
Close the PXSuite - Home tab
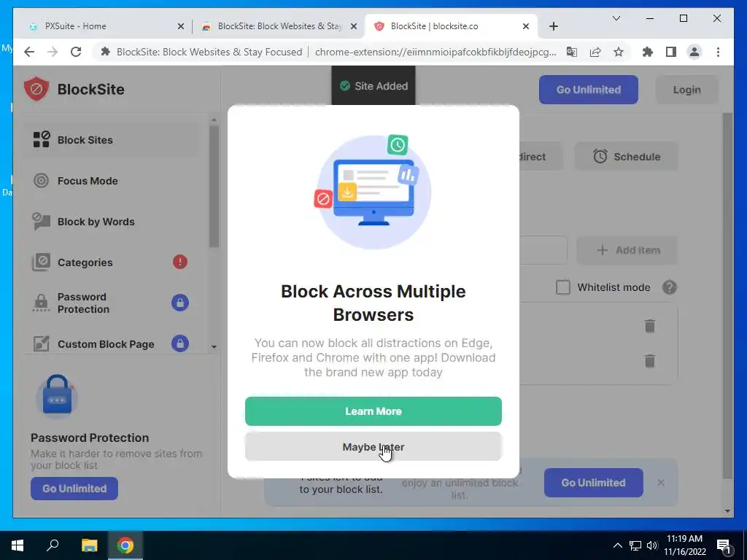click(181, 26)
